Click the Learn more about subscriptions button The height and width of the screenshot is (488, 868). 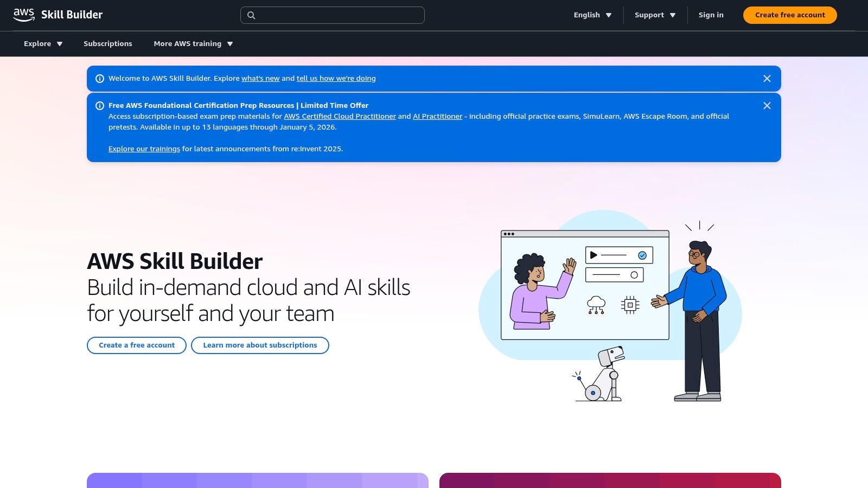pos(260,345)
